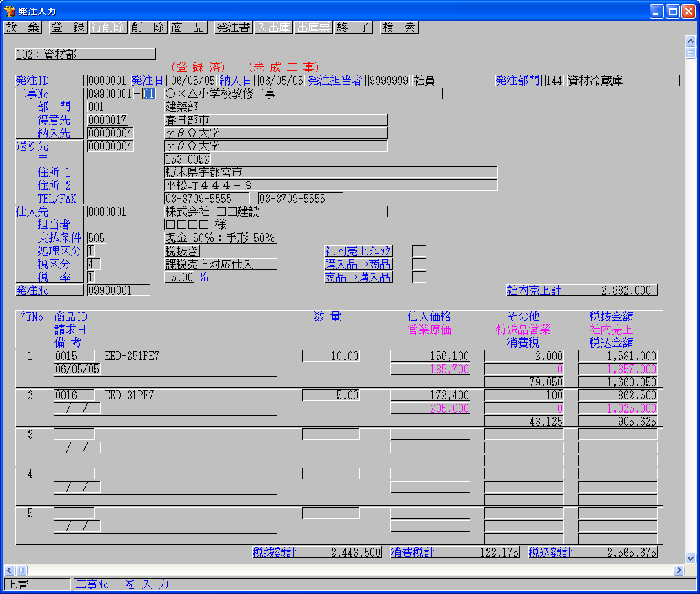Click row 1 request date 06/05/05
700x594 pixels.
click(x=77, y=369)
